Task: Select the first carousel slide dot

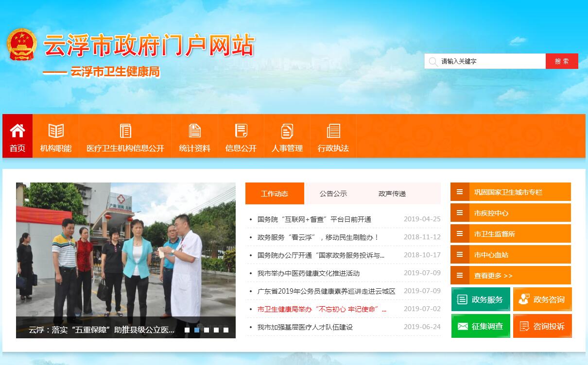Action: point(187,330)
